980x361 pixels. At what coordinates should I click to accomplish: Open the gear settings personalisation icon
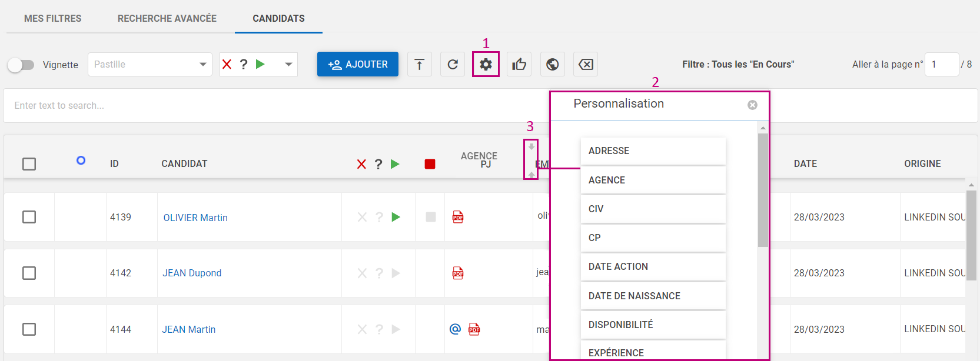(x=486, y=64)
